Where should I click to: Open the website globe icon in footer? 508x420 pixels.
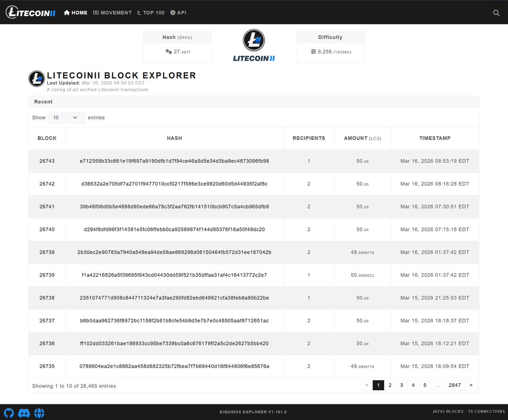tap(39, 412)
